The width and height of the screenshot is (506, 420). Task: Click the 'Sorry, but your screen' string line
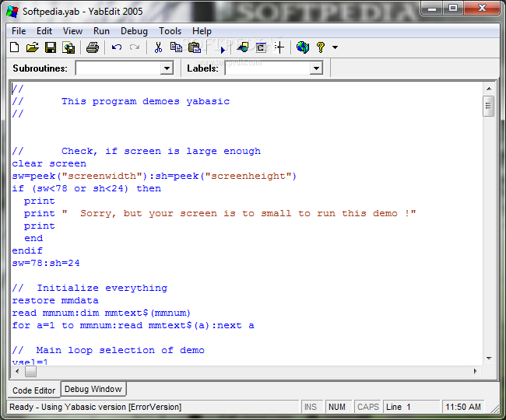pyautogui.click(x=220, y=213)
